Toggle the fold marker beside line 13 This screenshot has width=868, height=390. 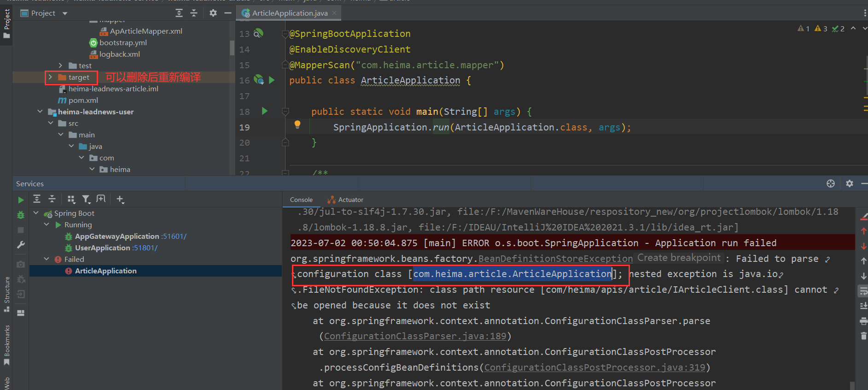coord(285,34)
